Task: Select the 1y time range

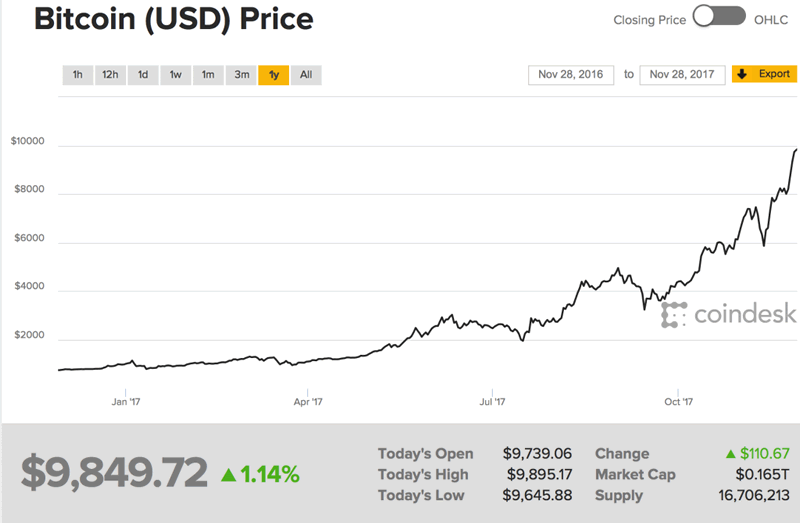Action: (273, 75)
